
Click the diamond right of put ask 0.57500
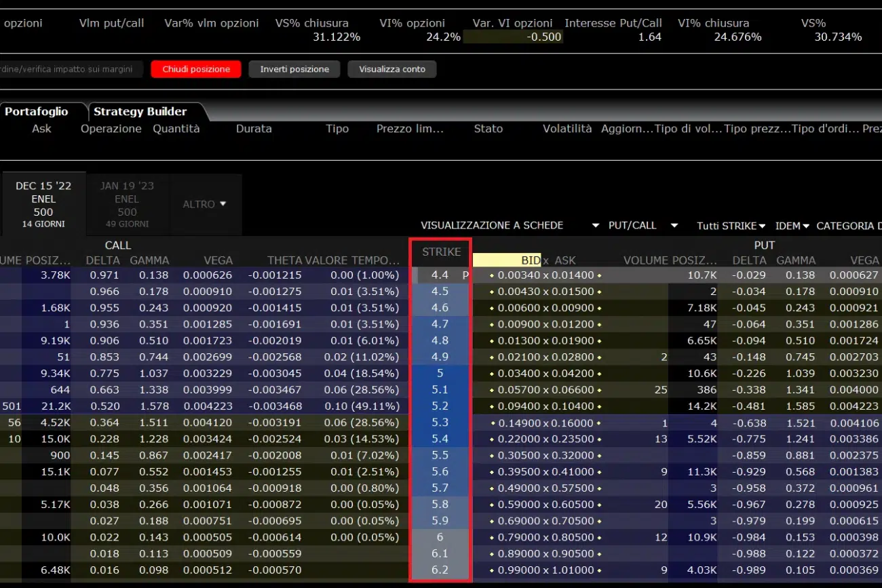tap(599, 488)
